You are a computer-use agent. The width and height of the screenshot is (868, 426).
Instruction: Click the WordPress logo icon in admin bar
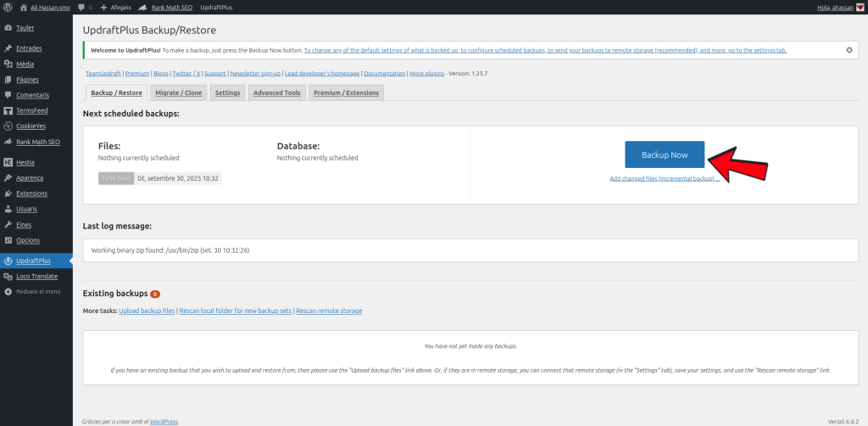pos(8,7)
